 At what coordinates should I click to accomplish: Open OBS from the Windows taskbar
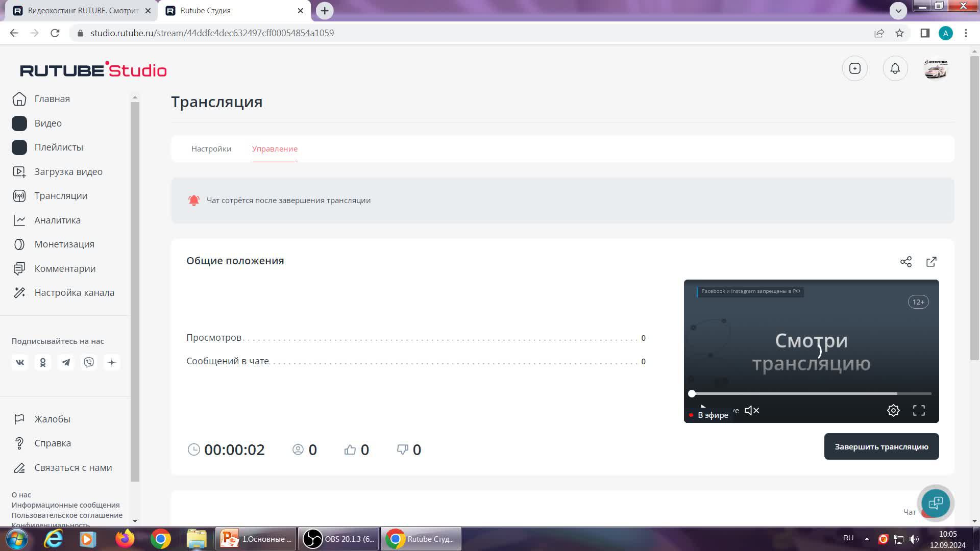click(x=338, y=539)
